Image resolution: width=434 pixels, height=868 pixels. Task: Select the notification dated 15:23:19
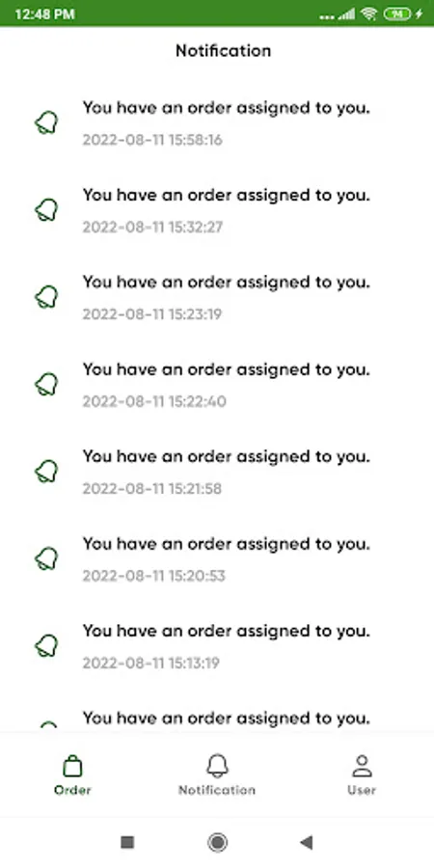click(x=217, y=297)
